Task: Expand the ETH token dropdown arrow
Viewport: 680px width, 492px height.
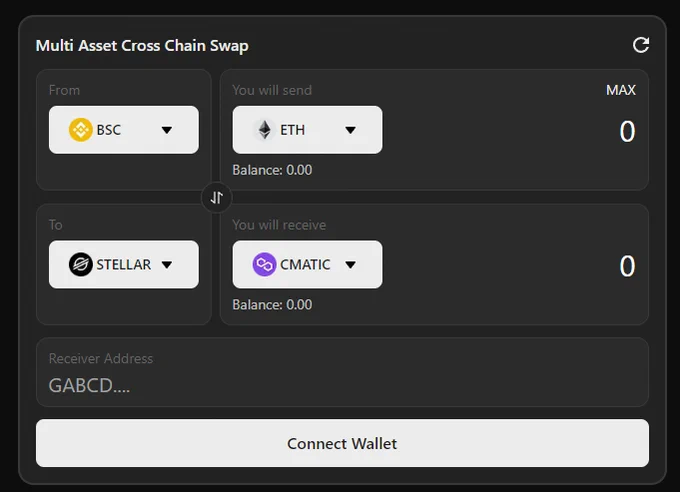Action: (x=350, y=130)
